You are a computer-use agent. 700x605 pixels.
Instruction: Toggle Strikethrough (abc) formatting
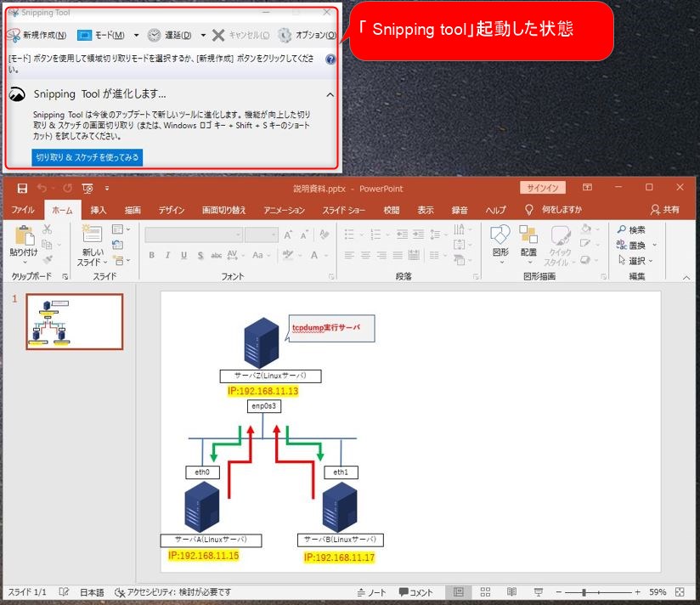(x=217, y=255)
